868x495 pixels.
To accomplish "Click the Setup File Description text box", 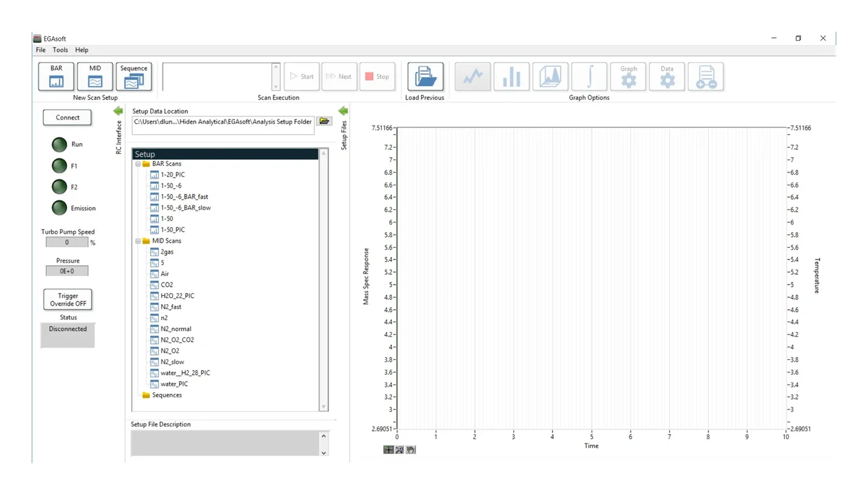I will (225, 443).
